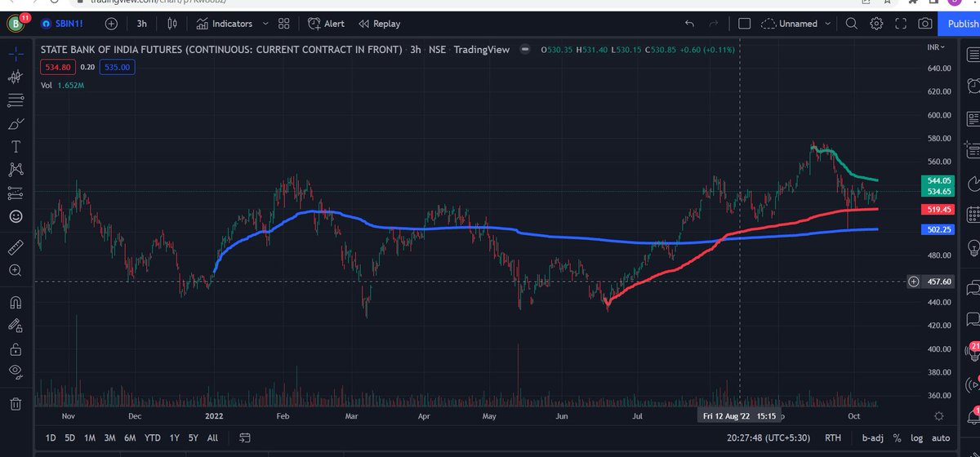The width and height of the screenshot is (980, 457).
Task: Enter fullscreen mode
Action: pos(901,24)
